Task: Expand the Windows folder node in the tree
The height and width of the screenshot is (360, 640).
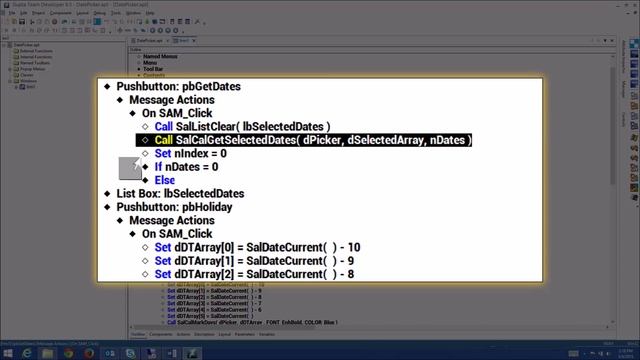Action: click(x=10, y=81)
